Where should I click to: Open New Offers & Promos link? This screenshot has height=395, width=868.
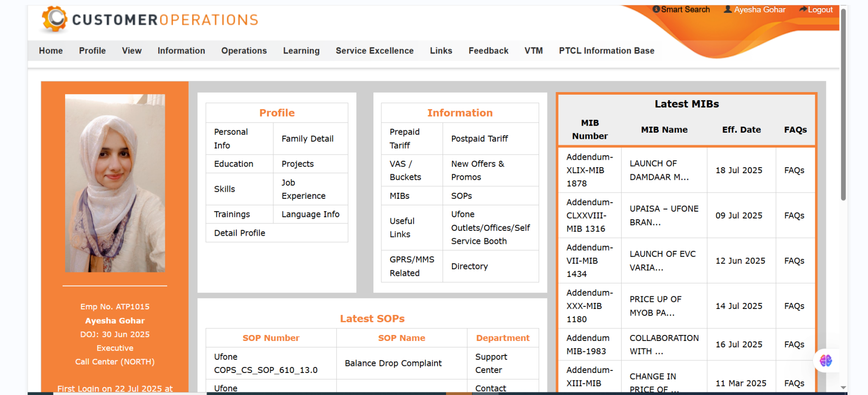[x=478, y=170]
